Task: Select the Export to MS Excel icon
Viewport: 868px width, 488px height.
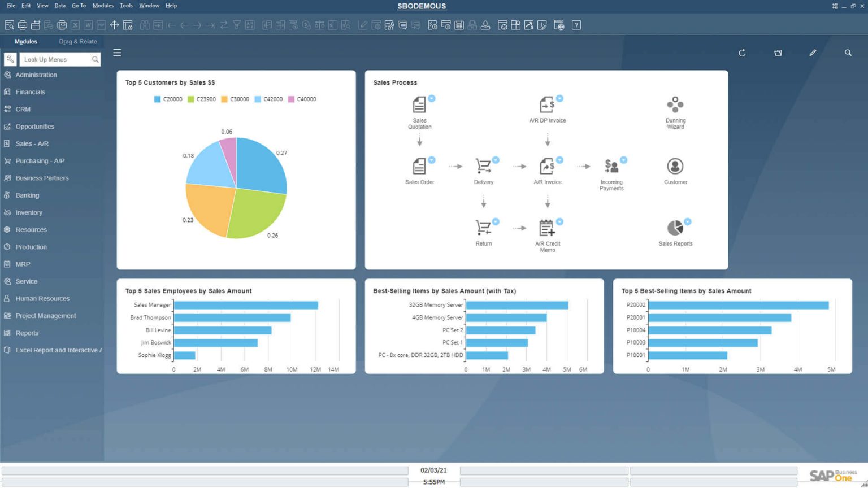Action: 75,25
